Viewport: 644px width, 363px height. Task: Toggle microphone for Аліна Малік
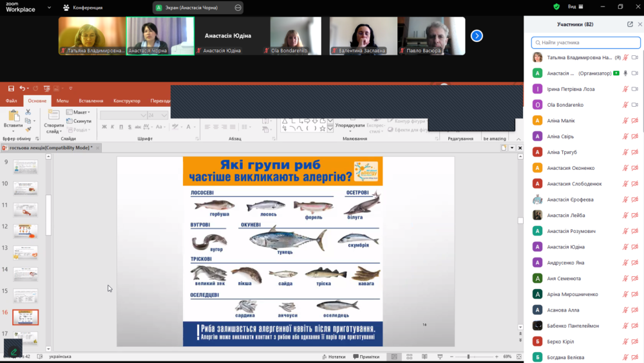[625, 120]
